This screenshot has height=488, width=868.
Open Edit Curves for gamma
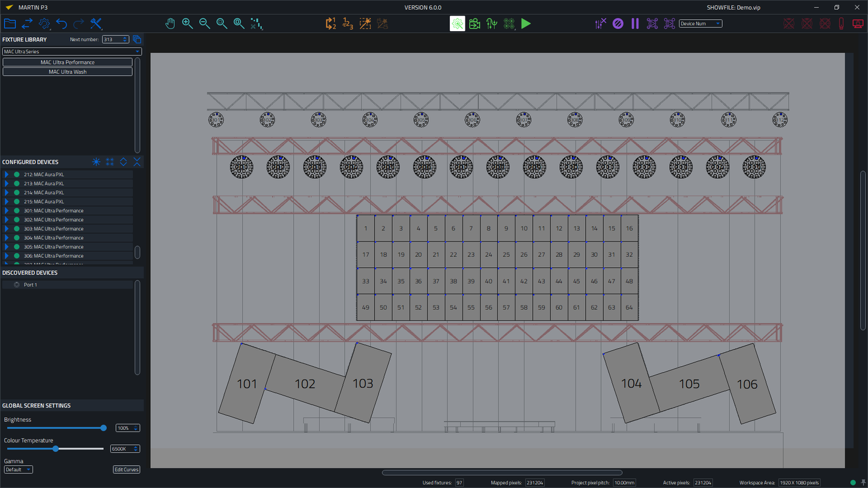pyautogui.click(x=126, y=469)
